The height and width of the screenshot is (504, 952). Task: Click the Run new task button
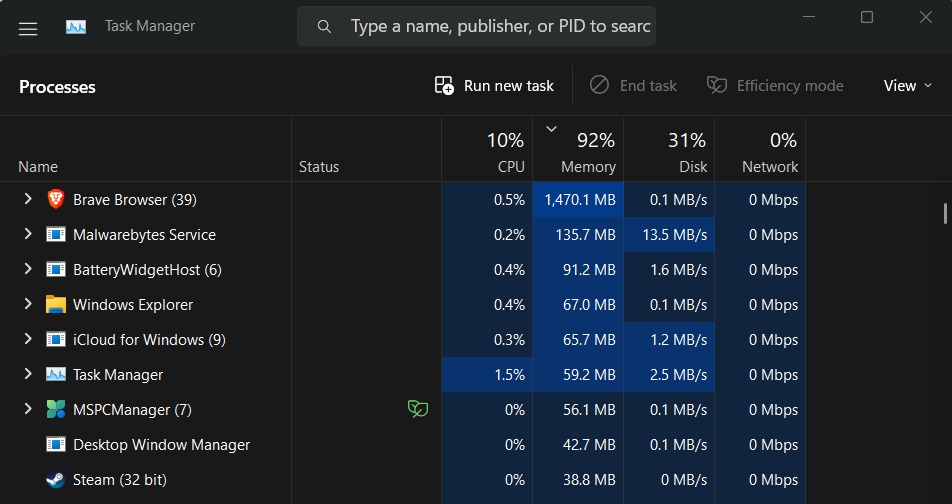pos(494,86)
